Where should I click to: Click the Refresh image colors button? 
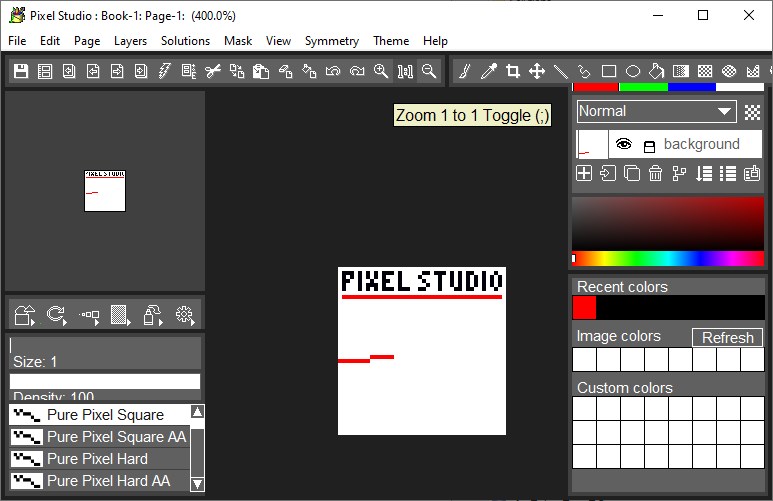point(727,337)
